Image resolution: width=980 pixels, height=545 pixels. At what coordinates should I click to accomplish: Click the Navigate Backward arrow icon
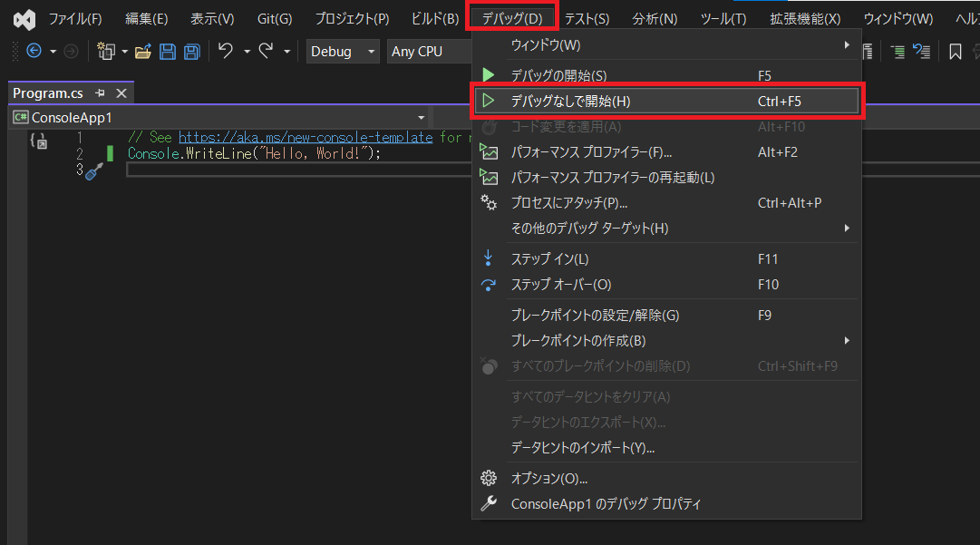point(34,52)
